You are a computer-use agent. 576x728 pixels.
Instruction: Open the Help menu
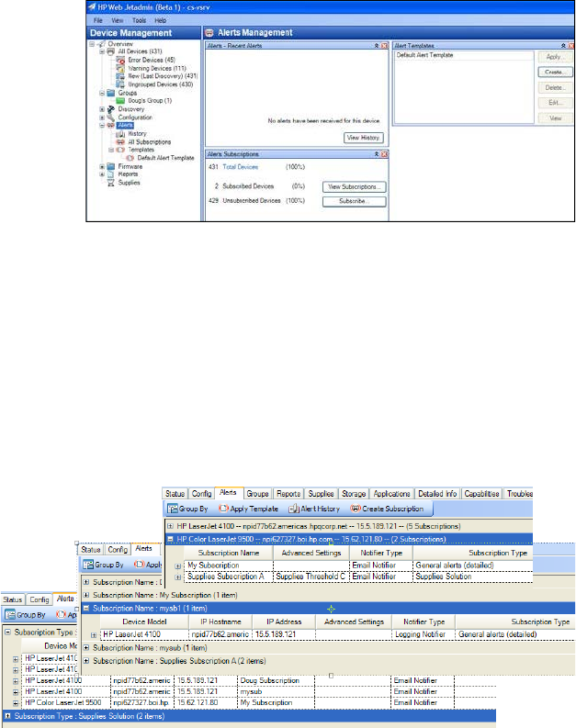(x=160, y=20)
